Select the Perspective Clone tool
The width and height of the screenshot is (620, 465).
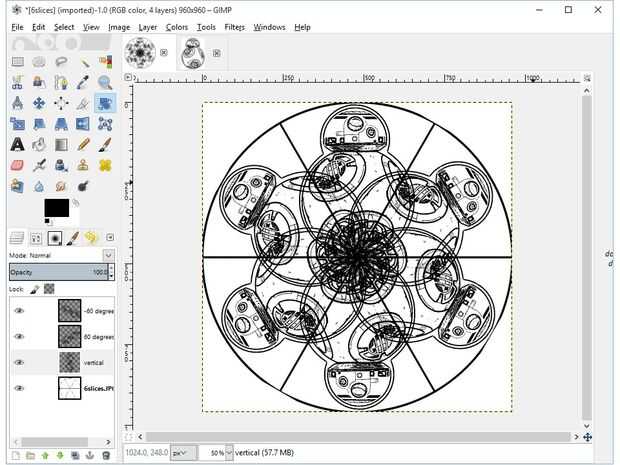17,186
